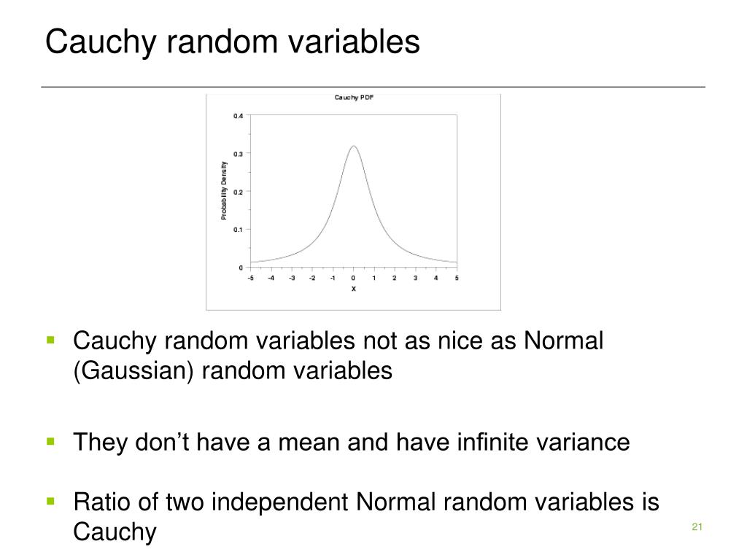Click the horizontal line under the title
Viewport: 747px width, 560px height.
pyautogui.click(x=373, y=87)
